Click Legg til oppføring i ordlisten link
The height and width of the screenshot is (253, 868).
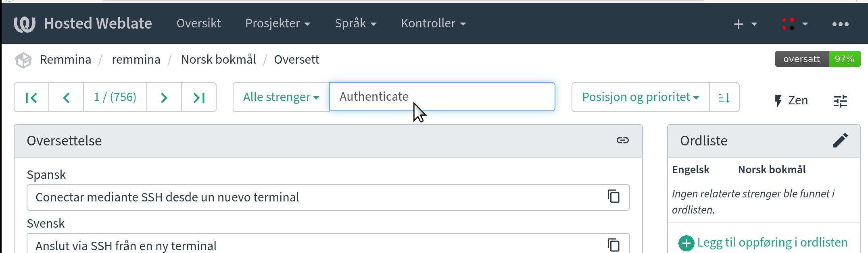(772, 243)
